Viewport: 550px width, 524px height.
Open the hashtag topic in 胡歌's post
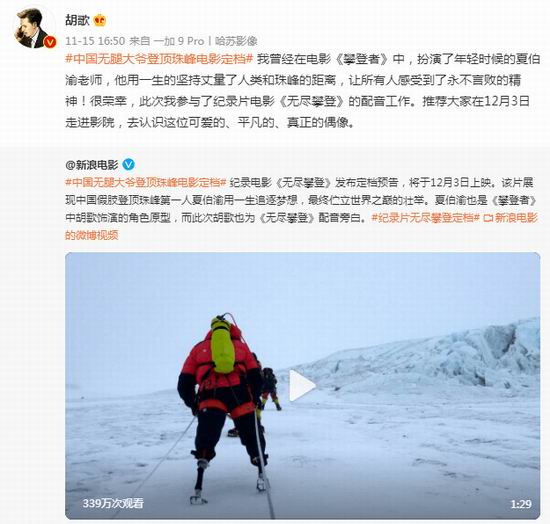(x=159, y=59)
